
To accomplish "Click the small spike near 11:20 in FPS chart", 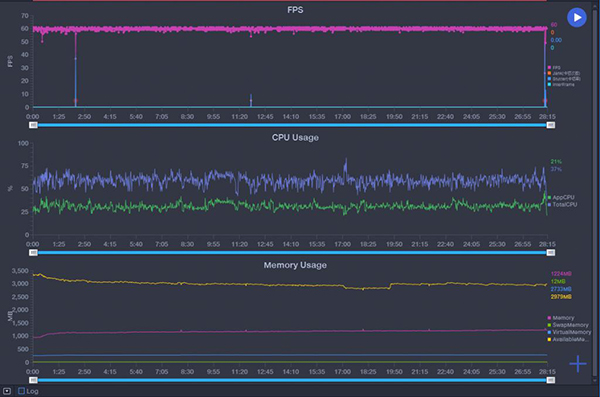I will point(251,100).
